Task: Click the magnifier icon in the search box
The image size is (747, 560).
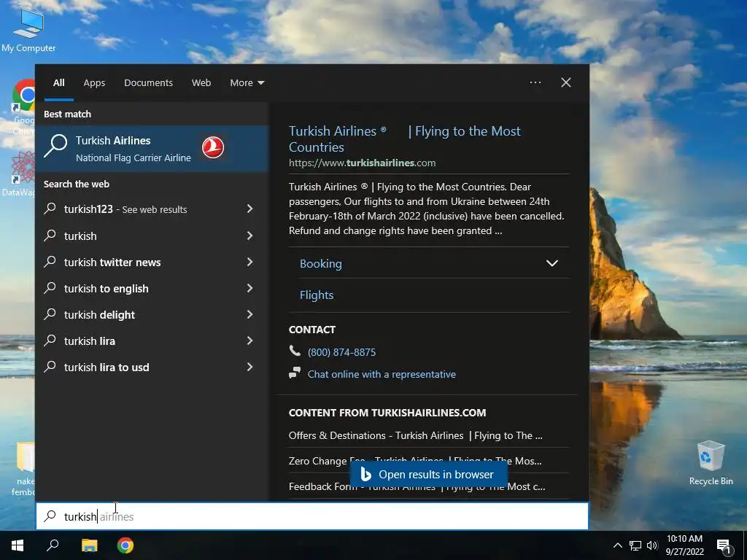Action: click(x=50, y=516)
